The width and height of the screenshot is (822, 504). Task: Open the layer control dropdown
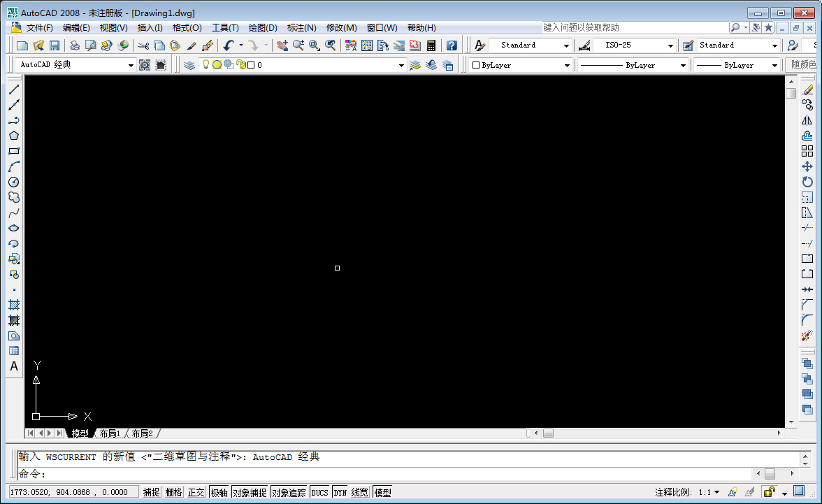tap(401, 64)
